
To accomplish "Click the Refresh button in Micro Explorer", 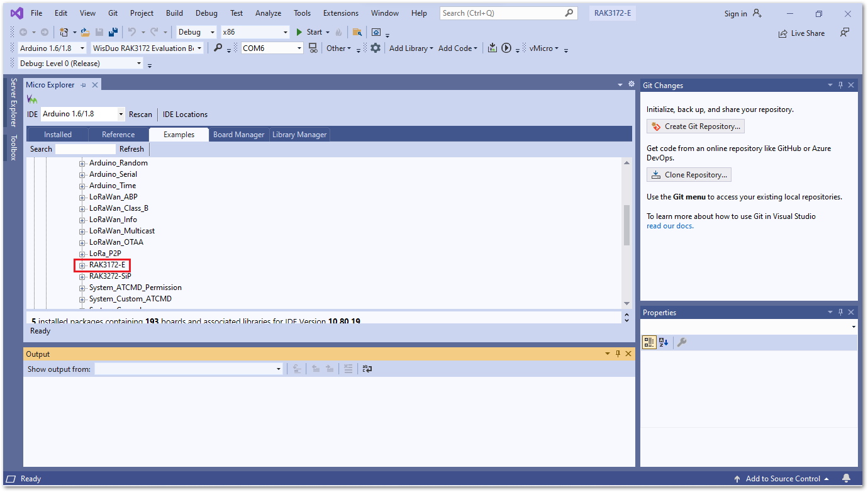I will (x=131, y=149).
